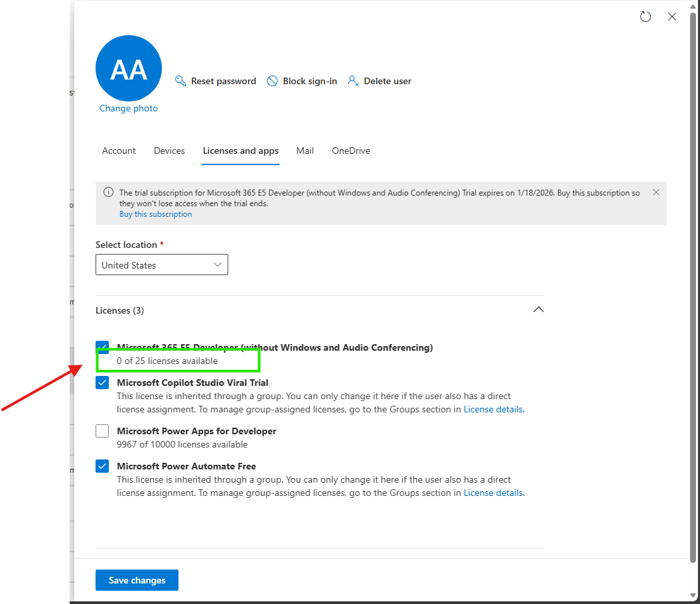Click the Save changes button
Viewport: 700px width, 604px height.
tap(137, 580)
